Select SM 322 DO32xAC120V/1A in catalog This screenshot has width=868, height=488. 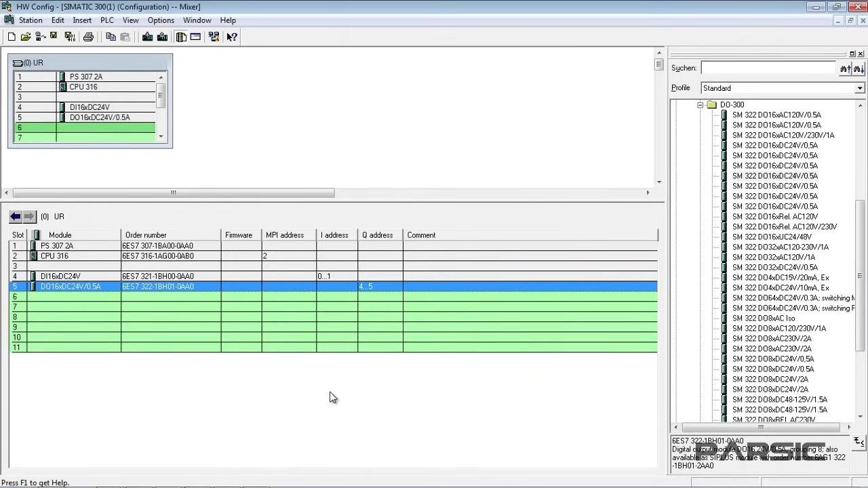[x=774, y=257]
